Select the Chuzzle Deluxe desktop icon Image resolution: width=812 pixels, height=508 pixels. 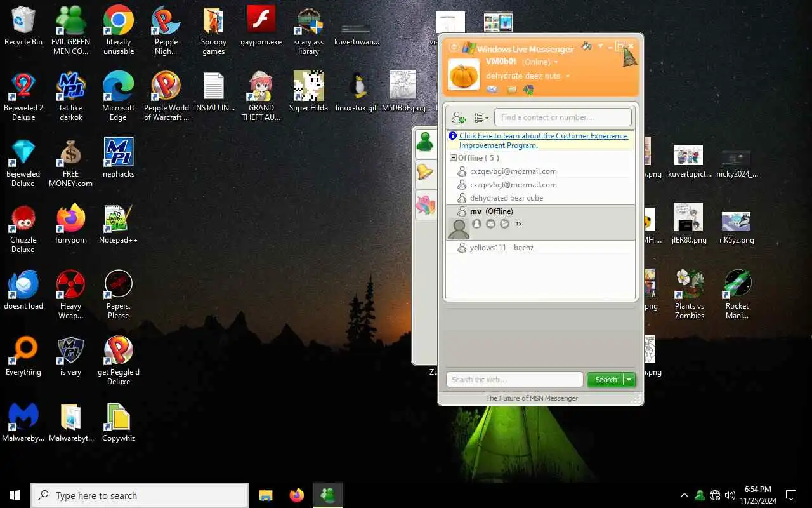click(x=23, y=229)
